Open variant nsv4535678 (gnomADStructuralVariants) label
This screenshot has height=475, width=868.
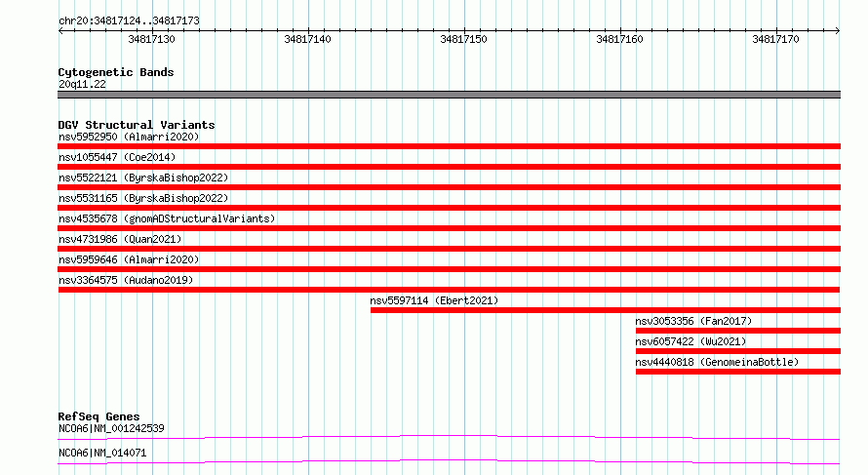167,218
